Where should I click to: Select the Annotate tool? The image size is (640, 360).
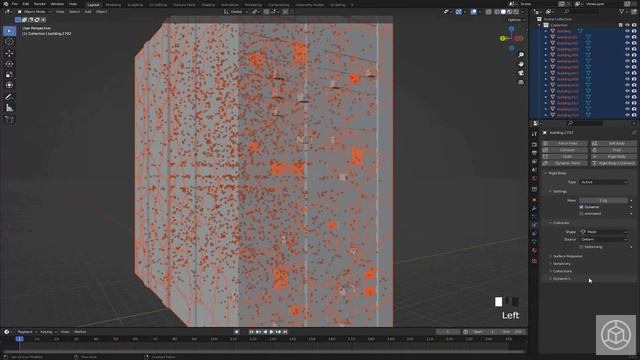point(9,97)
